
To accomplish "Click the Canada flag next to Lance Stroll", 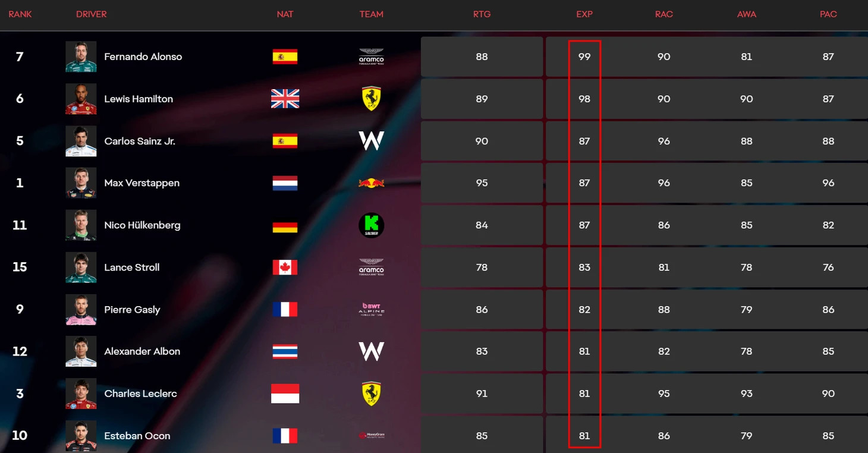I will pos(285,268).
